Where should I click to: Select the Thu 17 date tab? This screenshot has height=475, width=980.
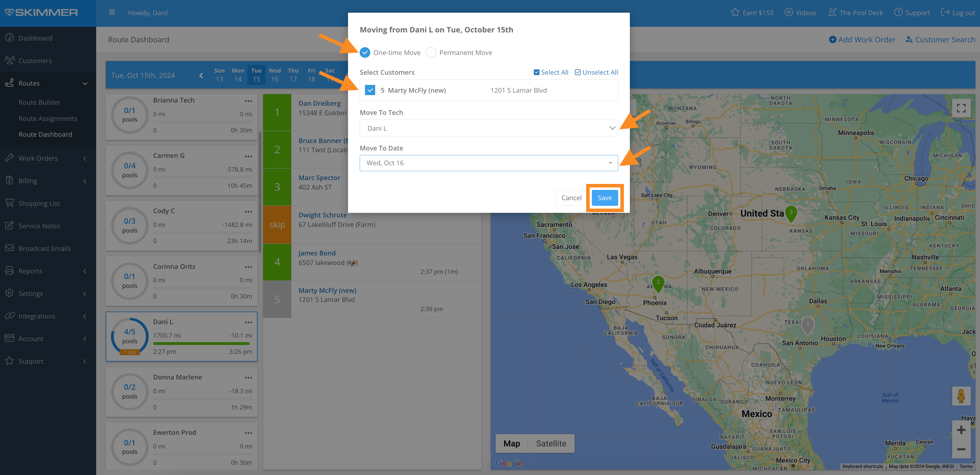tap(293, 75)
